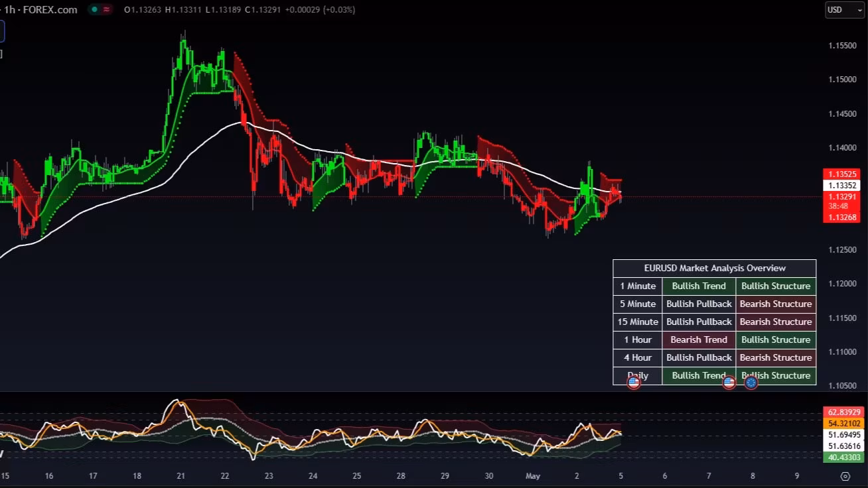Click the 1 Hour Bearish Trend cell
Image resolution: width=868 pixels, height=488 pixels.
[699, 339]
